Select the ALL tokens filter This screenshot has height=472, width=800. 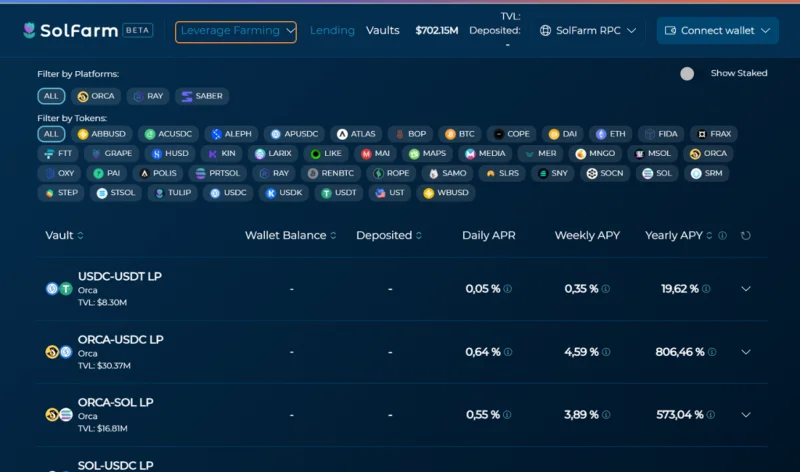pos(51,134)
